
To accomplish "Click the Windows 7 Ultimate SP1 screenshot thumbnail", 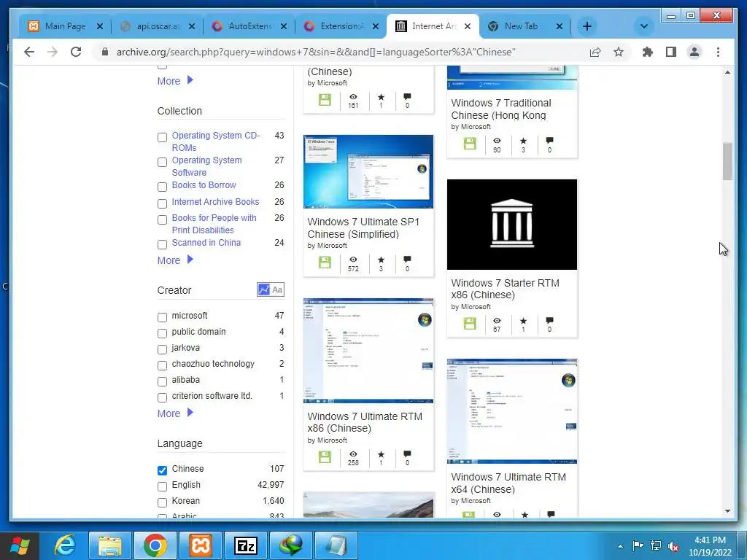I will (368, 171).
